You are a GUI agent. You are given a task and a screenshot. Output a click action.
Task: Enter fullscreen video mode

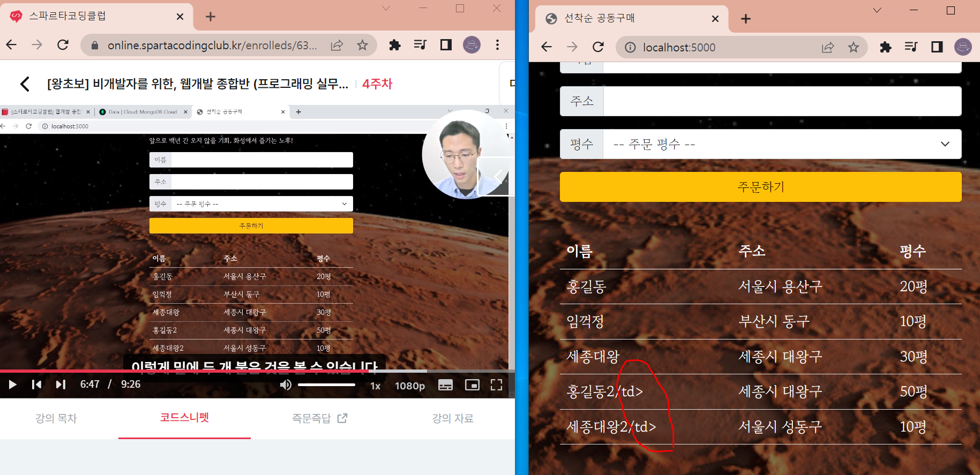497,385
